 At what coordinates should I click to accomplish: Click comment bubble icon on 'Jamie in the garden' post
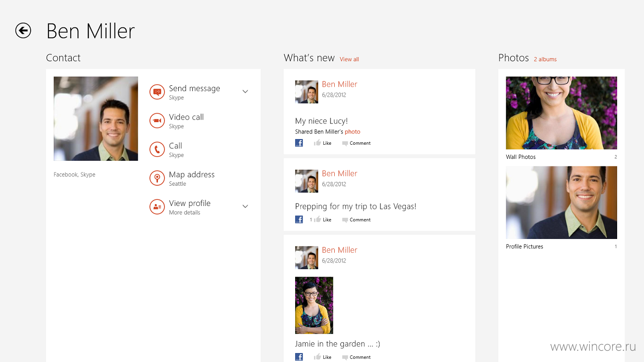pyautogui.click(x=345, y=357)
